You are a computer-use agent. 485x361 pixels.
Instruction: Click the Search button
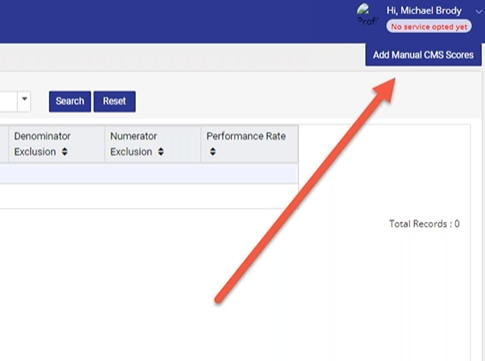coord(70,101)
